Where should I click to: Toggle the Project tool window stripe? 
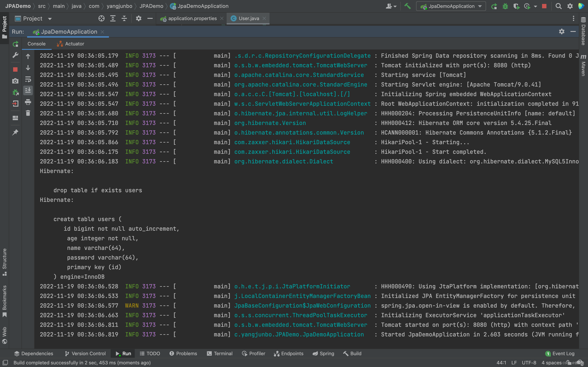4,27
